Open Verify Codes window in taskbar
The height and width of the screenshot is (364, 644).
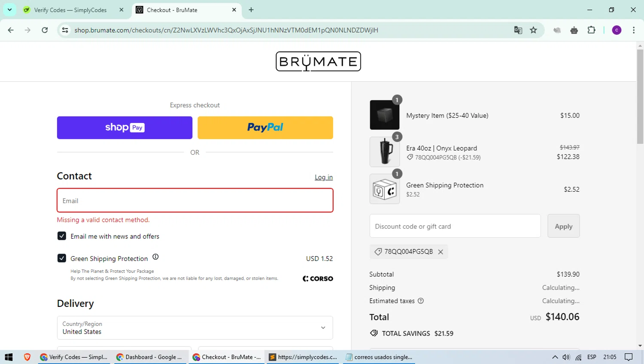pyautogui.click(x=74, y=357)
